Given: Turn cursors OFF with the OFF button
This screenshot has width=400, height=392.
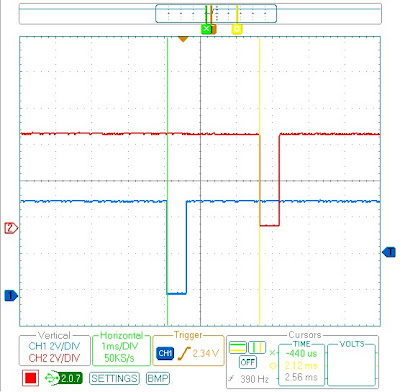Looking at the screenshot, I should (x=248, y=362).
